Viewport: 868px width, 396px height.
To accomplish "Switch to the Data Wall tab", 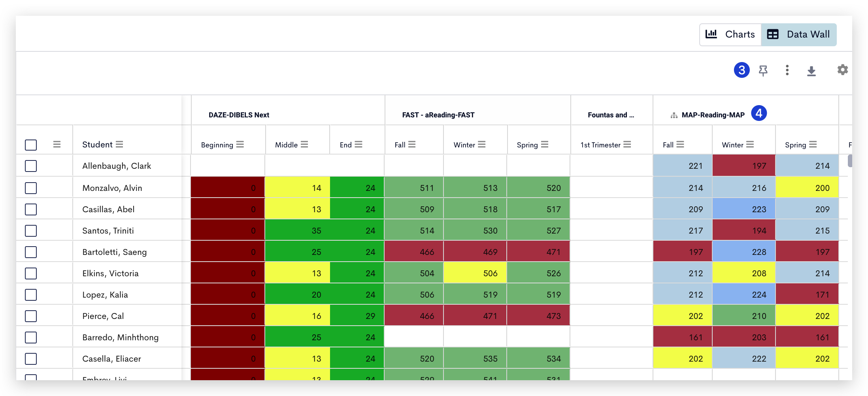I will 798,34.
